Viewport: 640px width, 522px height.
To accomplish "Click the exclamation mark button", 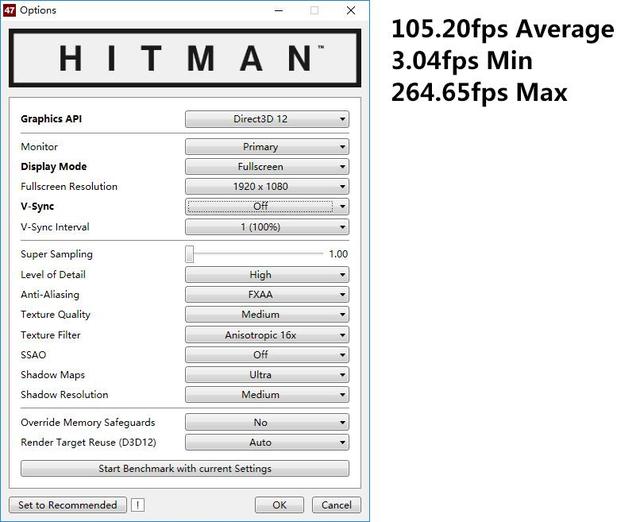I will point(138,505).
